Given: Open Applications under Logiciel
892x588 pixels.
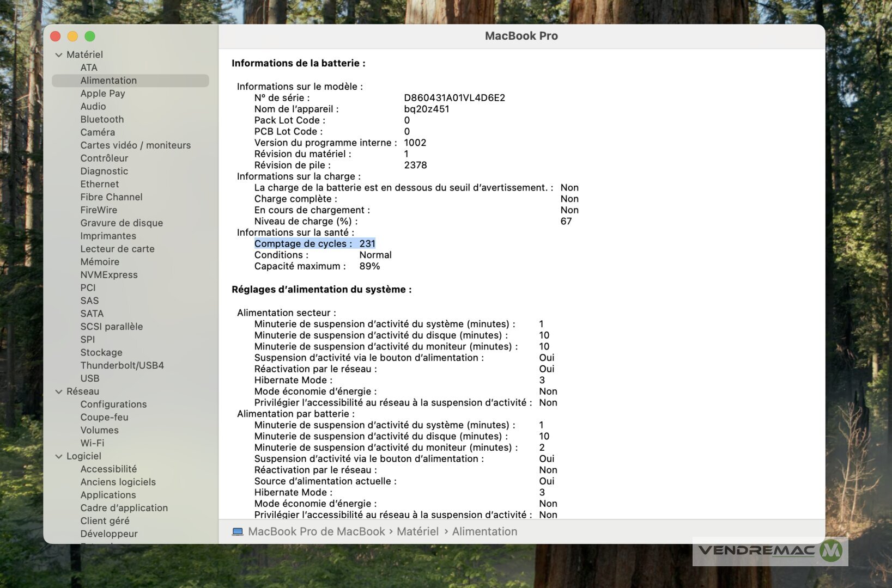Looking at the screenshot, I should [x=108, y=495].
